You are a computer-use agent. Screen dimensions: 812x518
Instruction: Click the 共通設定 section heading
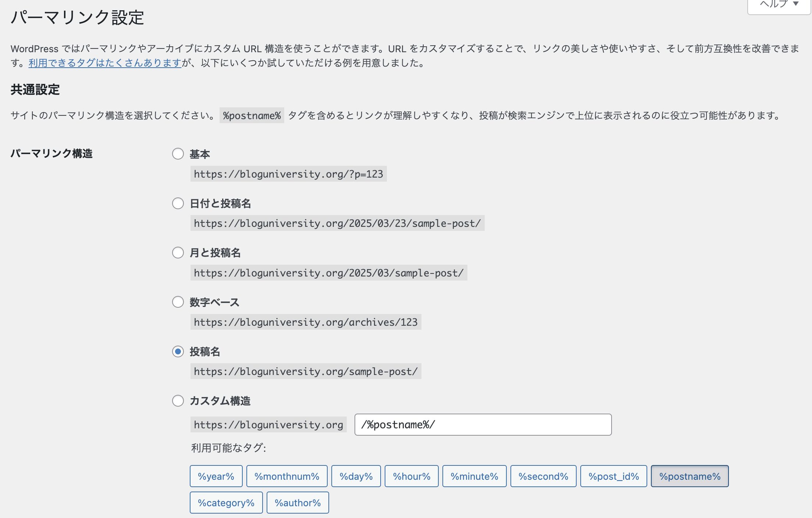click(x=35, y=90)
